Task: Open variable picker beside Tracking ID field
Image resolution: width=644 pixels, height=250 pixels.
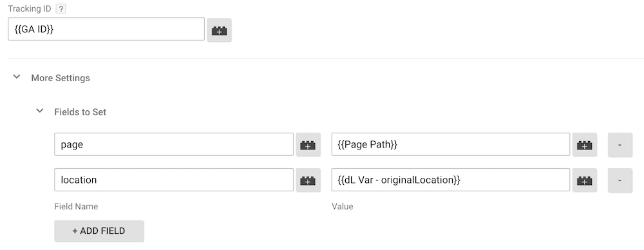Action: pos(220,30)
